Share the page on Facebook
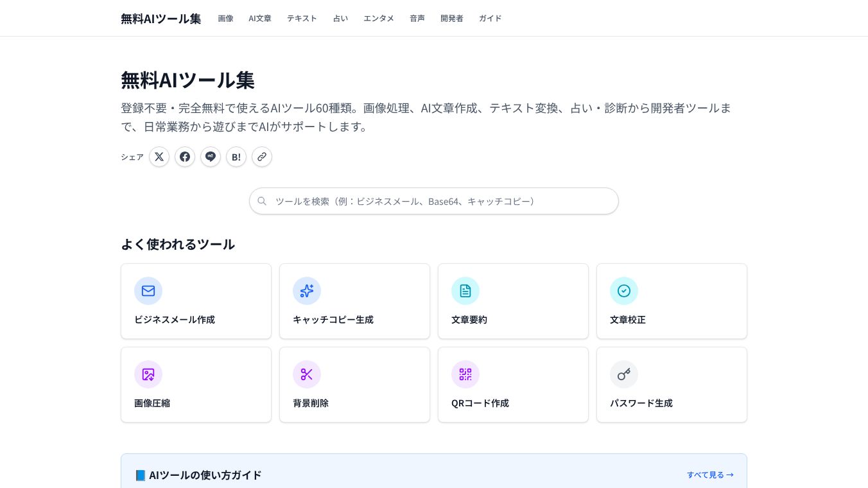Image resolution: width=868 pixels, height=488 pixels. 185,157
